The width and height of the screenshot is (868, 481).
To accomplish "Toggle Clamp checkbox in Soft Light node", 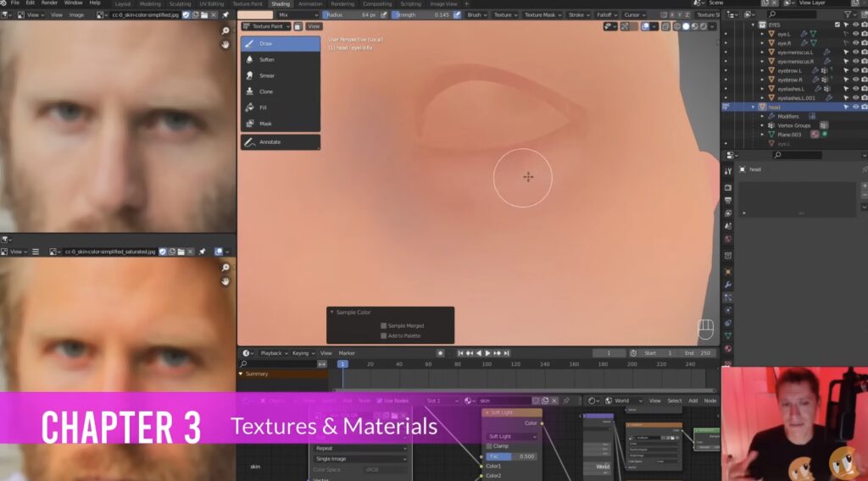I will click(x=489, y=446).
